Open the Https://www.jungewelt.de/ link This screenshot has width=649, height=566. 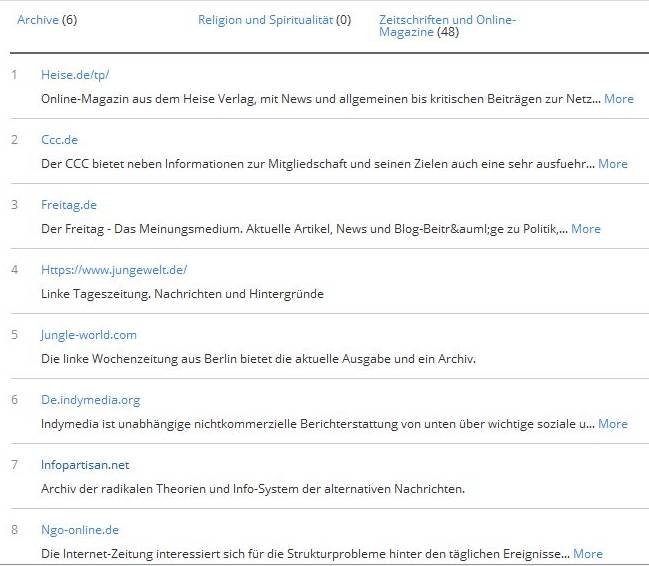click(114, 270)
